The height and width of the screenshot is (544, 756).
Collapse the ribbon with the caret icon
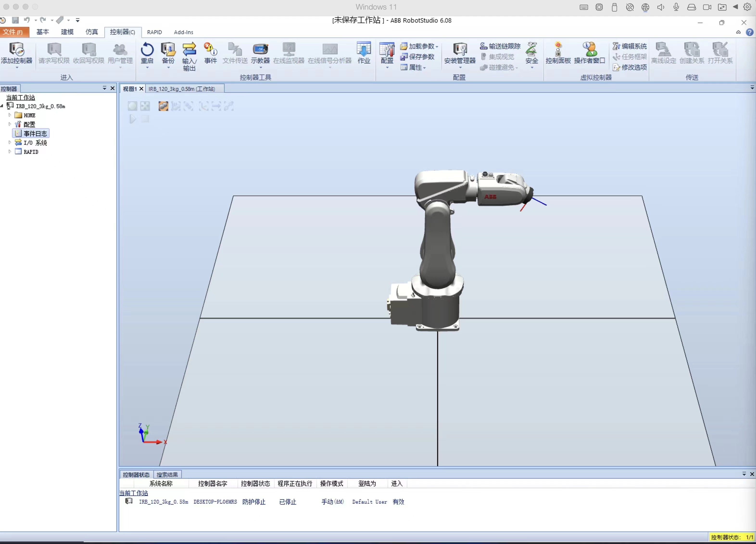[x=738, y=32]
